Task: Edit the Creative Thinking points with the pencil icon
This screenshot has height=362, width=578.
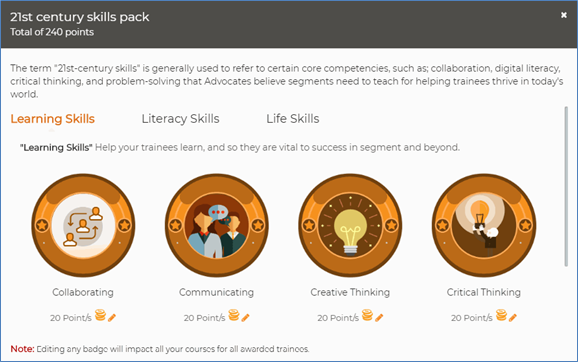Action: point(379,317)
